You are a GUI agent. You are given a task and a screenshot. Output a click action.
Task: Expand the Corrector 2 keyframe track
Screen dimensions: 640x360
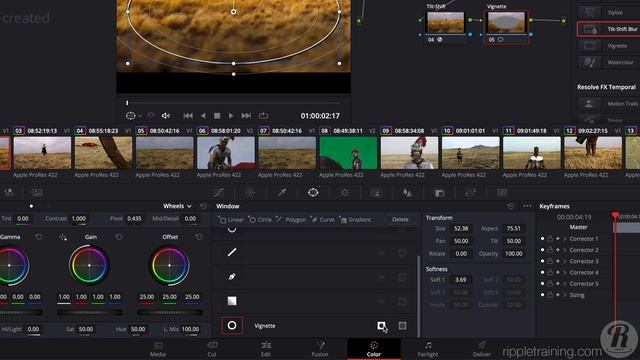point(565,250)
